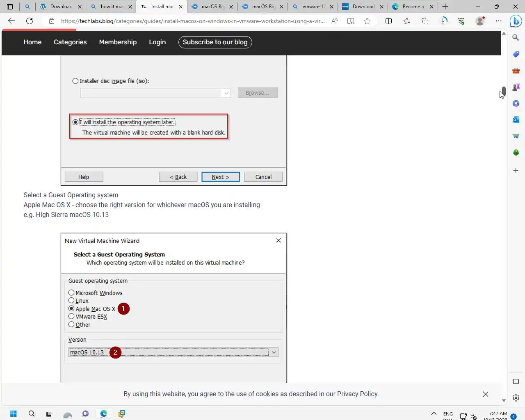Image resolution: width=525 pixels, height=420 pixels.
Task: Toggle the sidebar panel layout icon
Action: coord(516,381)
